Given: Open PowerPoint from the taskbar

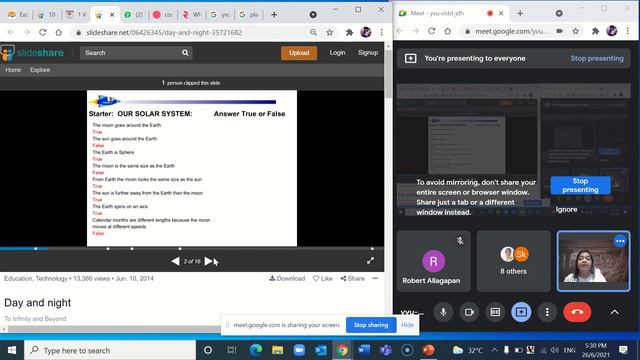Looking at the screenshot, I should click(x=428, y=350).
